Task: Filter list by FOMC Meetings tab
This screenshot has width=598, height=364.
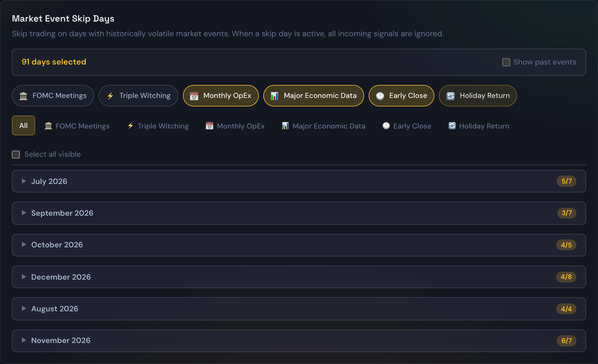Action: pos(77,126)
